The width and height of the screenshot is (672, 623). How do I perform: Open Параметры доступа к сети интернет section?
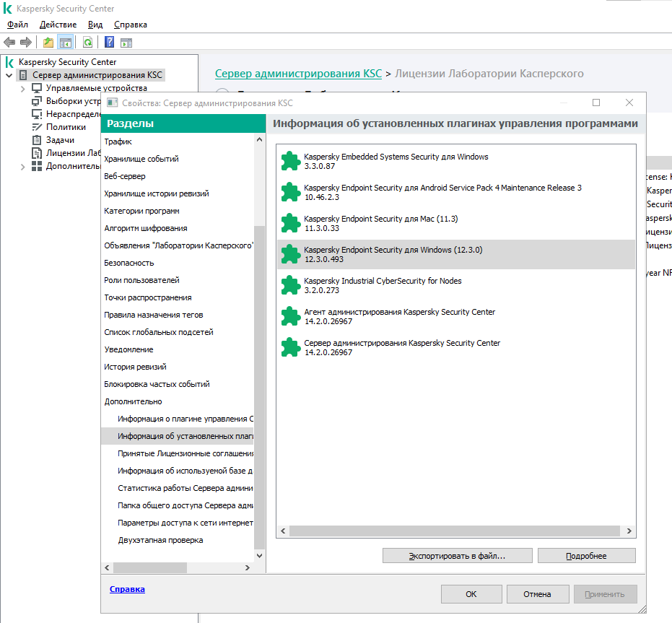click(x=178, y=523)
